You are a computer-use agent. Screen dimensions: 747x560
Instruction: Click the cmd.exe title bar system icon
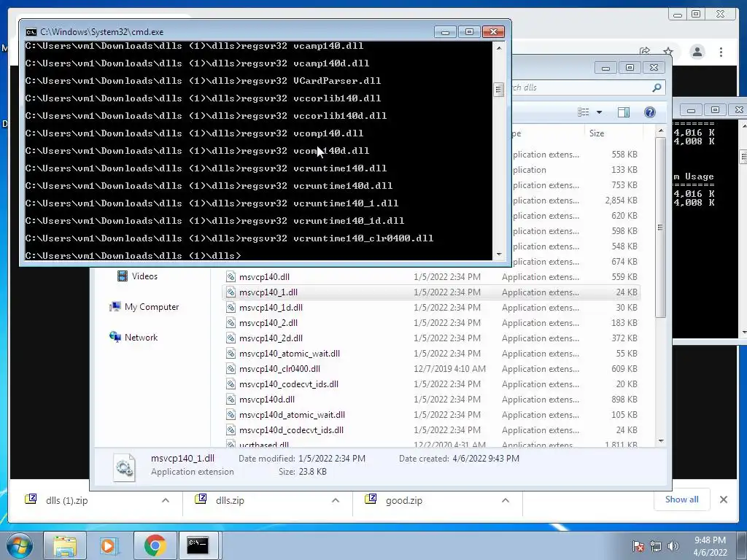[31, 32]
